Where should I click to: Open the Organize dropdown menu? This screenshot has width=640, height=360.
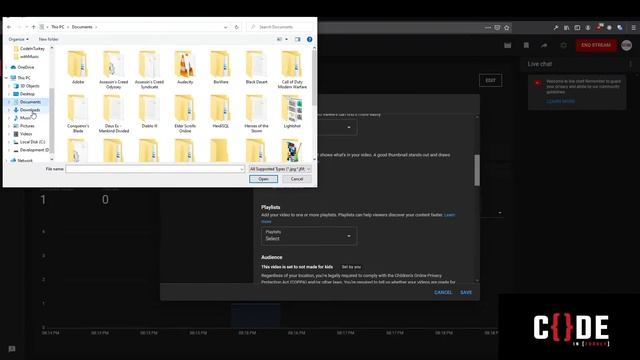click(x=18, y=39)
